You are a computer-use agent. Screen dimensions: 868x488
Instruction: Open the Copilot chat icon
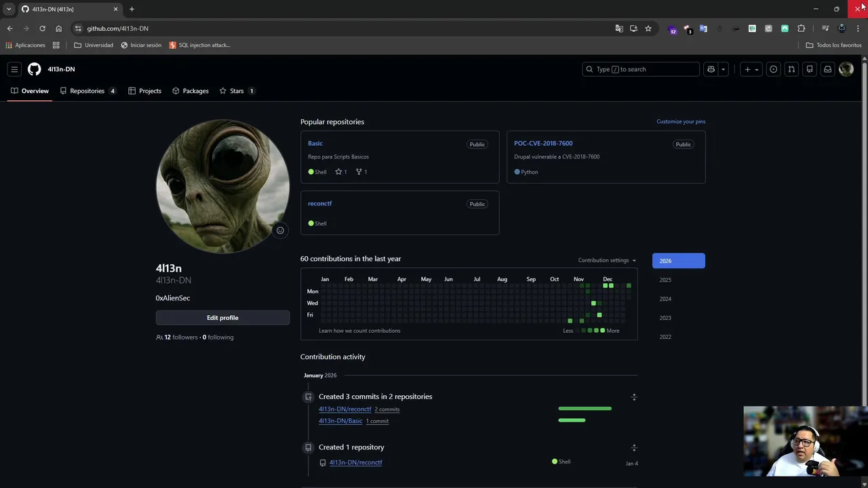[x=711, y=69]
